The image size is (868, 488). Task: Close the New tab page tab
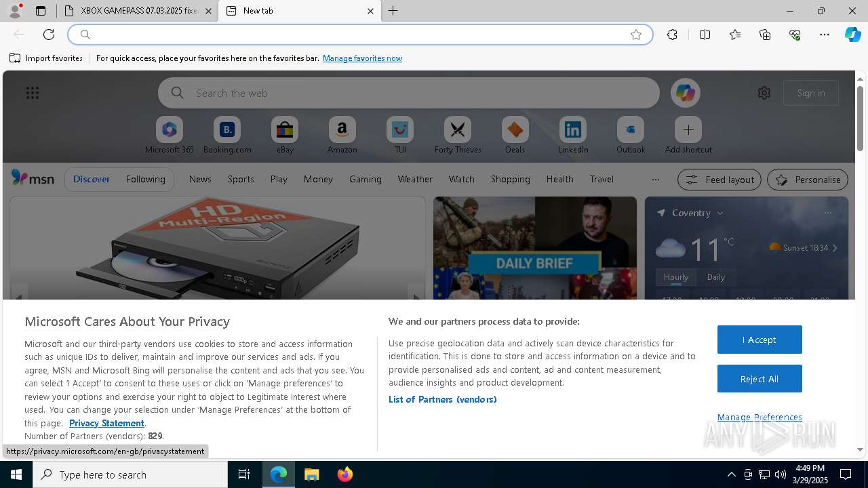click(x=370, y=11)
